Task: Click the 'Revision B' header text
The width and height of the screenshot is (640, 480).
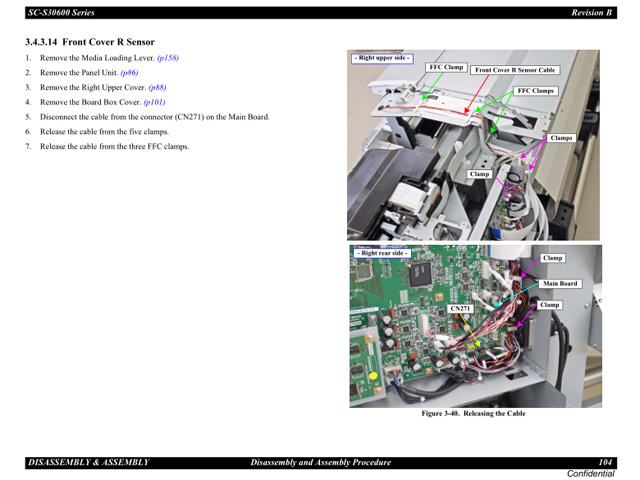Action: pyautogui.click(x=591, y=12)
